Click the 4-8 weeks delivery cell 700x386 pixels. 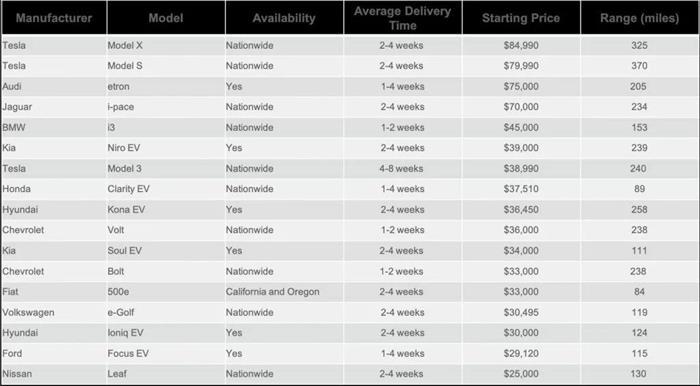401,169
